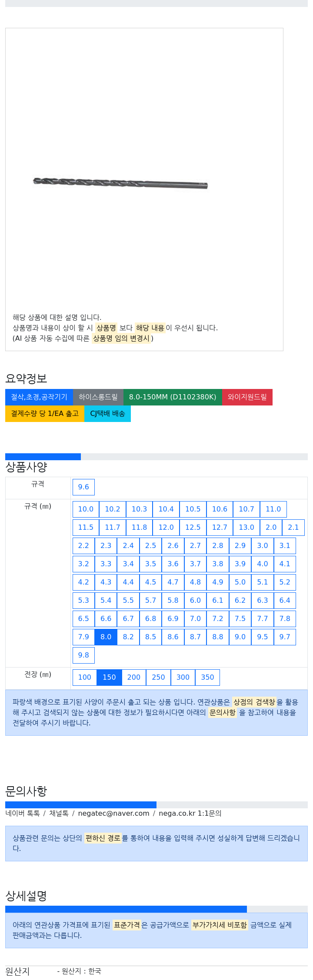This screenshot has width=313, height=980.
Task: Click the 네이버 톡톡 inquiry link
Action: coord(23,813)
